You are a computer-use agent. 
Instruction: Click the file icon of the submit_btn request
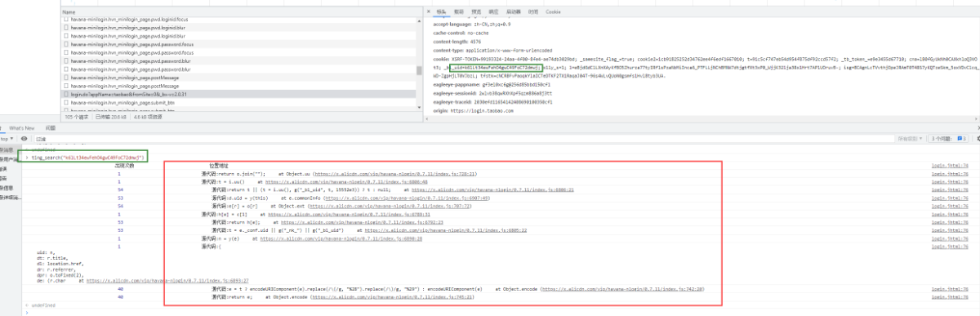(67, 104)
